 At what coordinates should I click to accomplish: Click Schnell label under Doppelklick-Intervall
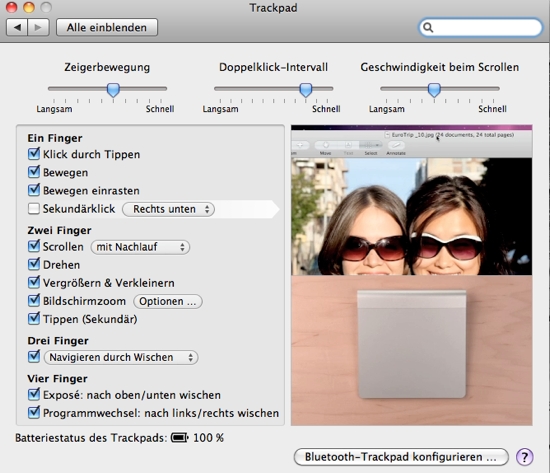coord(326,109)
